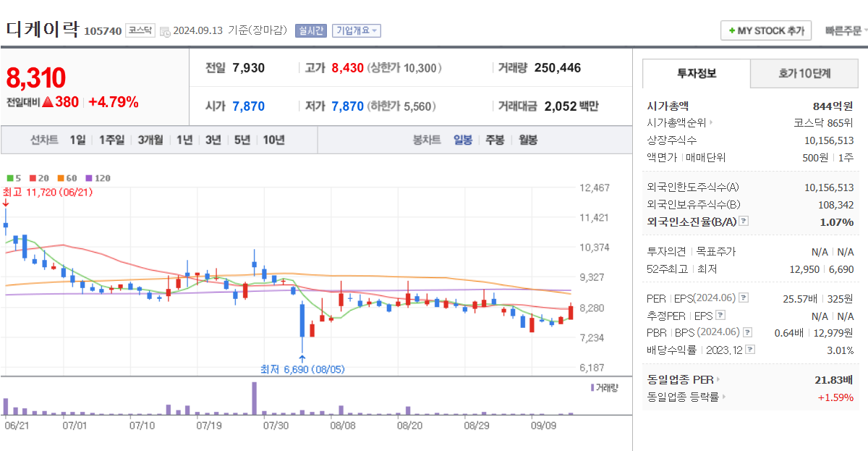Click the help icon next to 배당수익률 2023.12
868x451 pixels.
[750, 350]
